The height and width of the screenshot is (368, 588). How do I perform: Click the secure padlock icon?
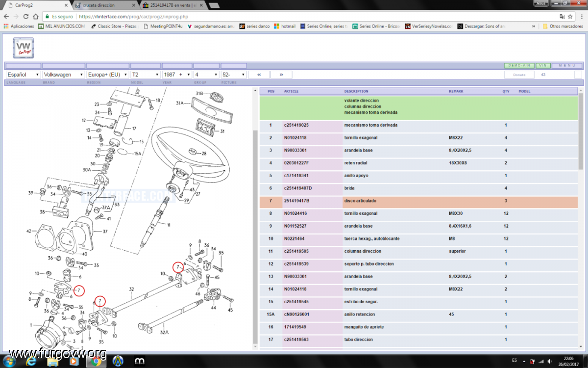[x=48, y=16]
